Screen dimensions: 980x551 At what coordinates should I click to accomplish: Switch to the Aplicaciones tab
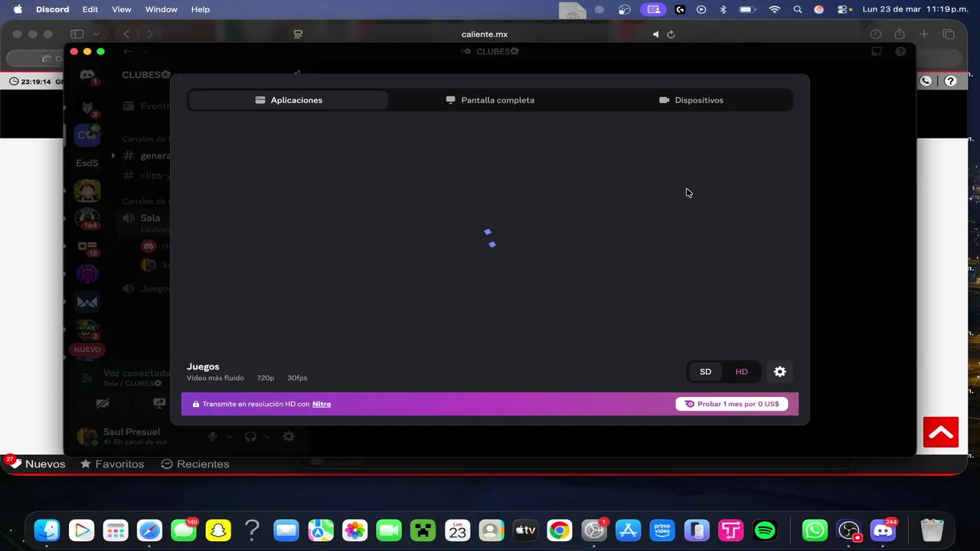click(x=289, y=100)
